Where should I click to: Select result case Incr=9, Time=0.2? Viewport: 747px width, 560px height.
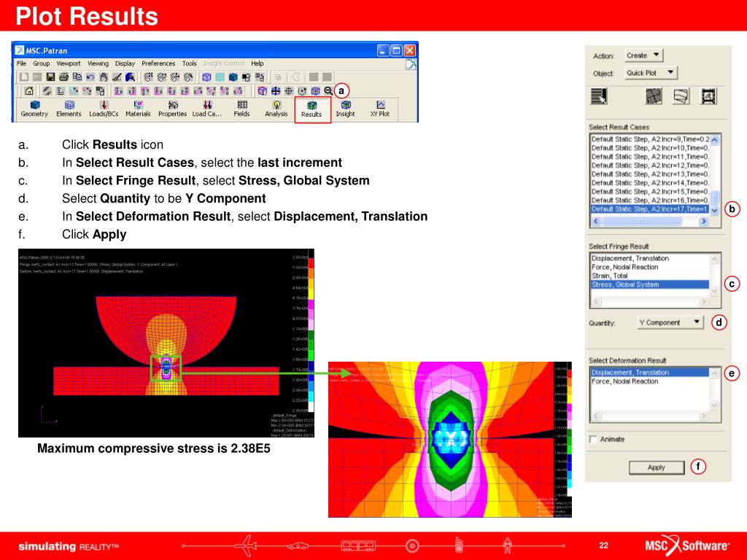tap(650, 139)
